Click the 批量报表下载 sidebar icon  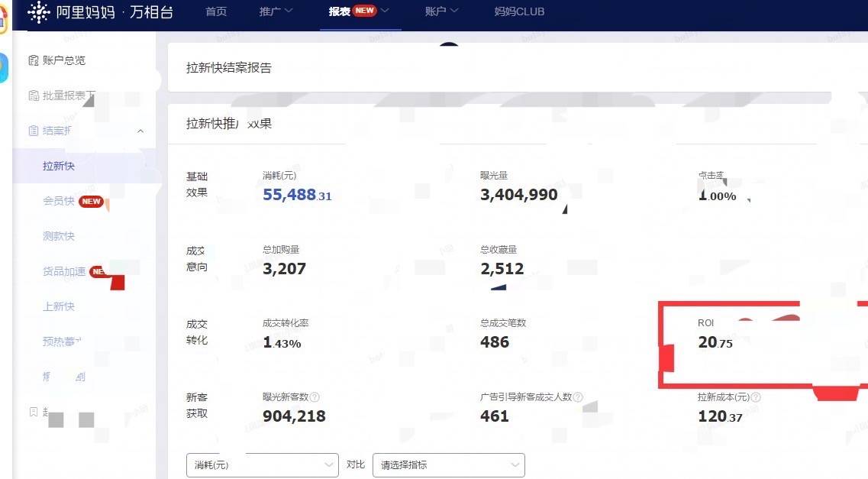pyautogui.click(x=33, y=95)
